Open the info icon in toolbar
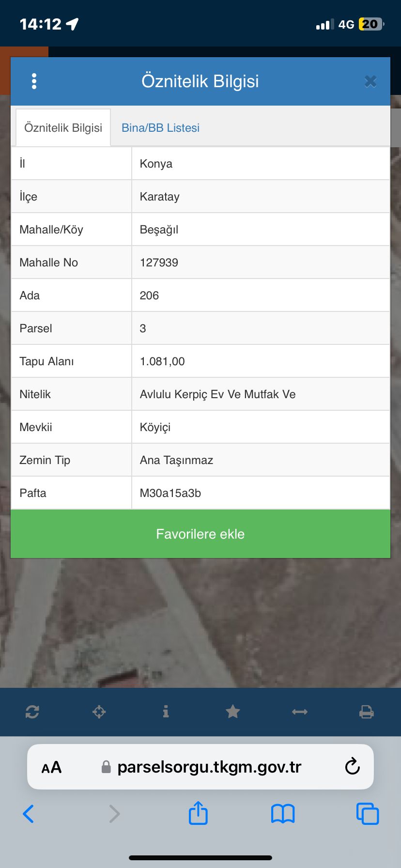The image size is (401, 868). pyautogui.click(x=166, y=712)
